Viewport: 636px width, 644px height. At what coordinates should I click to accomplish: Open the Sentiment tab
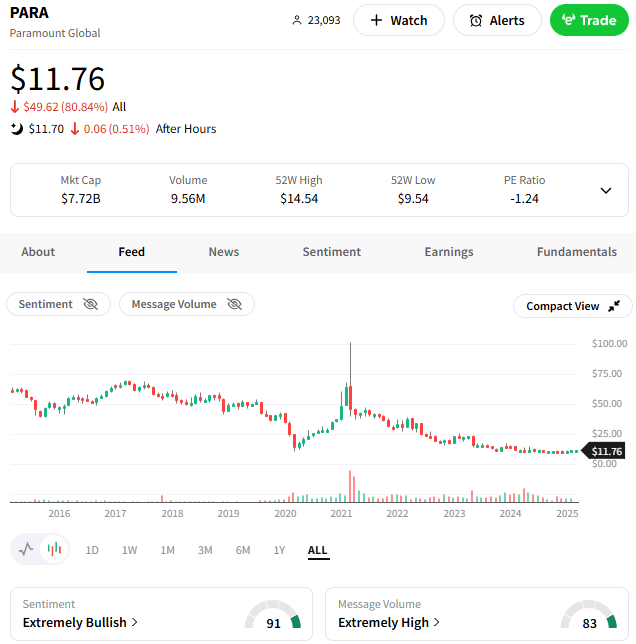(x=332, y=252)
